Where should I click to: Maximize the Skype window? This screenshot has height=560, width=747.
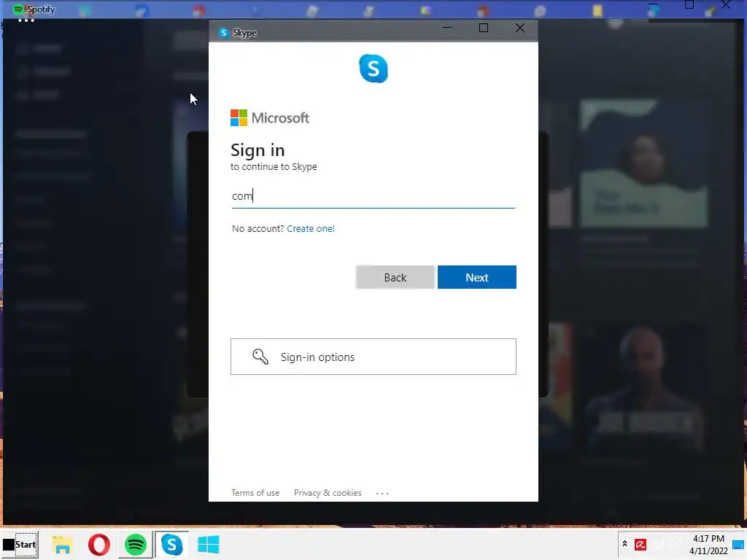pyautogui.click(x=484, y=28)
